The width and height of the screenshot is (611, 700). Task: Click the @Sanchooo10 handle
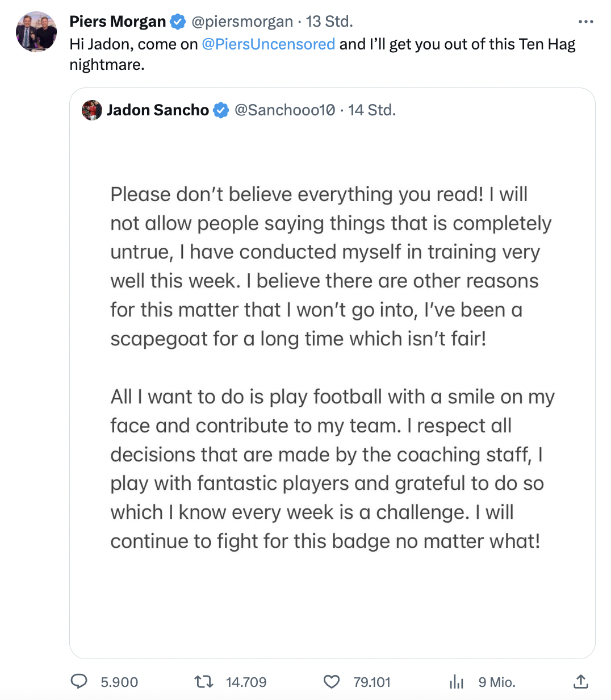coord(284,110)
